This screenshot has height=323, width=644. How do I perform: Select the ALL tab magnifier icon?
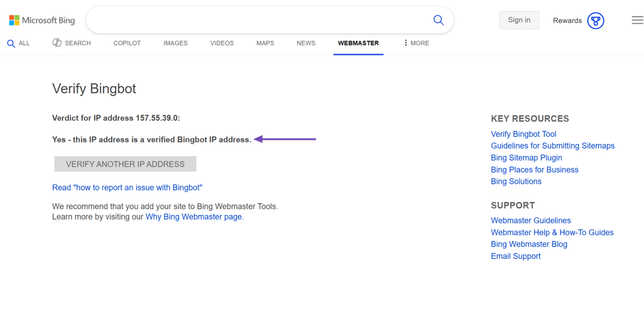(x=11, y=44)
